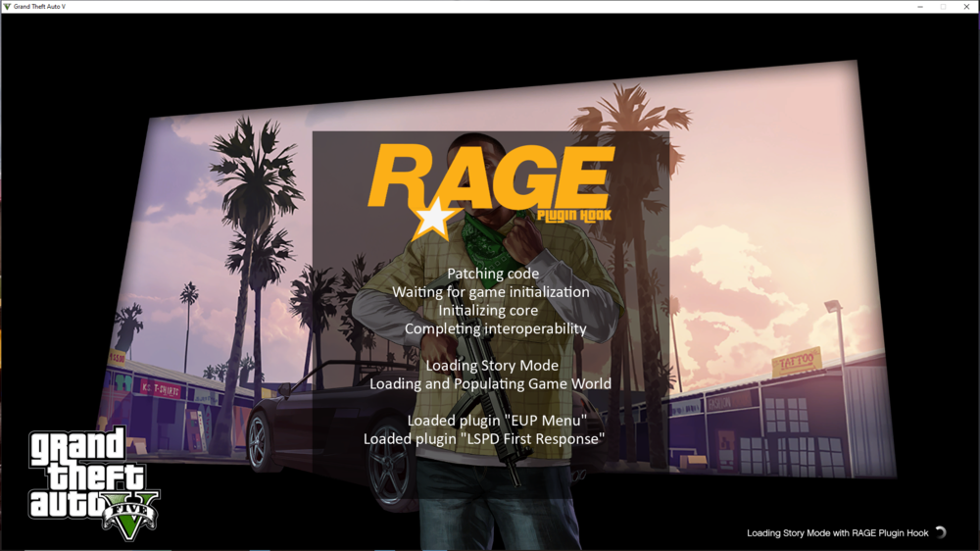980x551 pixels.
Task: Click the loading spinner icon
Action: click(x=941, y=533)
